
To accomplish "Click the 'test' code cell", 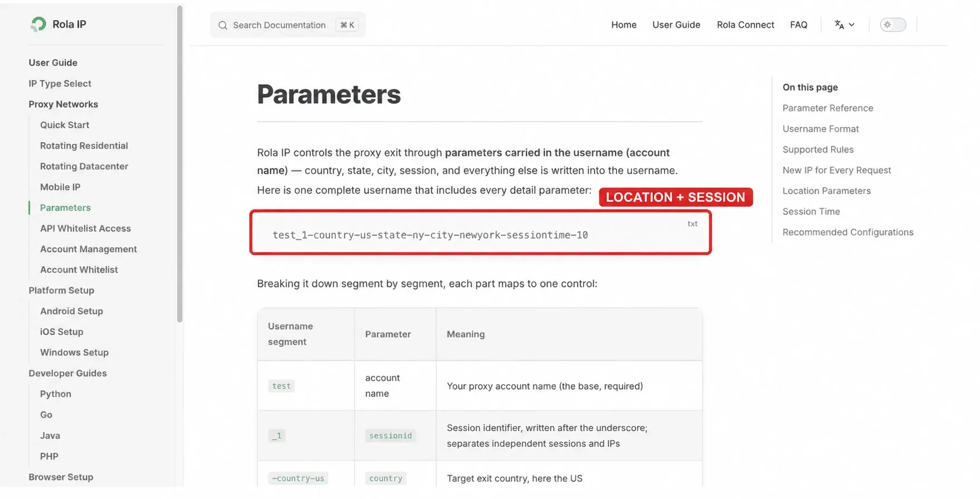I will pyautogui.click(x=281, y=385).
